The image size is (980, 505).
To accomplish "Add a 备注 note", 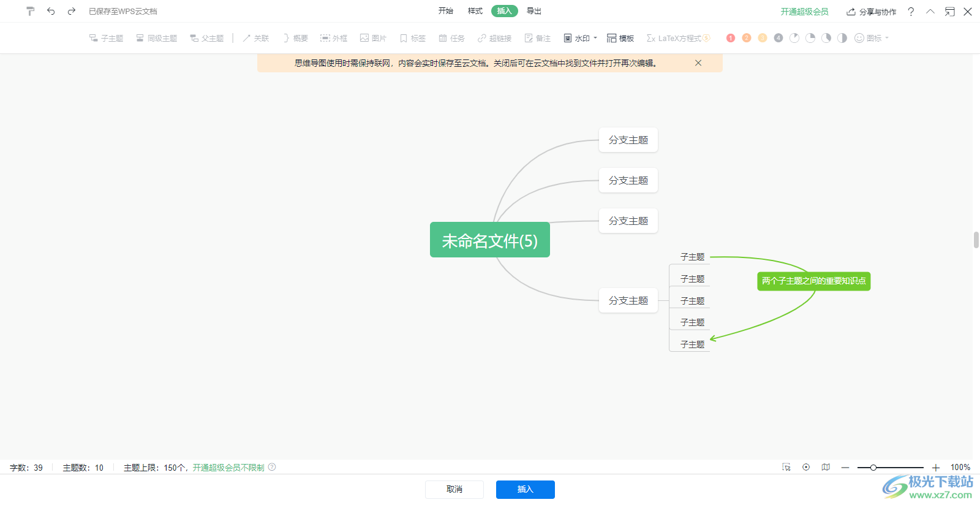I will [x=537, y=38].
